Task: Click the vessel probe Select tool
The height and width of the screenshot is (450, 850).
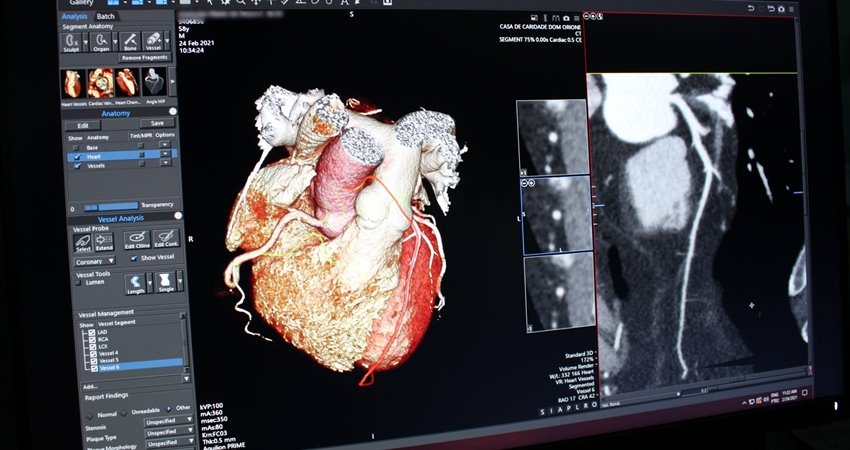Action: (x=83, y=242)
